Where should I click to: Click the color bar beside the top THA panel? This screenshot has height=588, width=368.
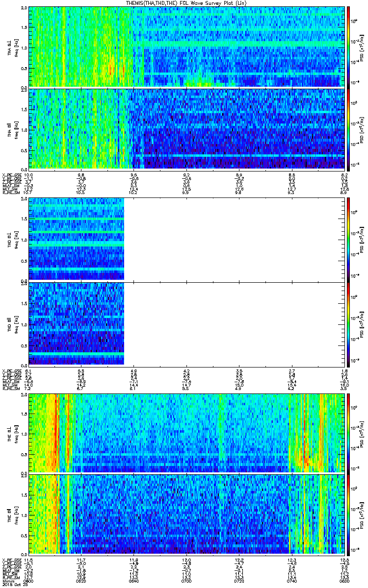click(x=349, y=47)
